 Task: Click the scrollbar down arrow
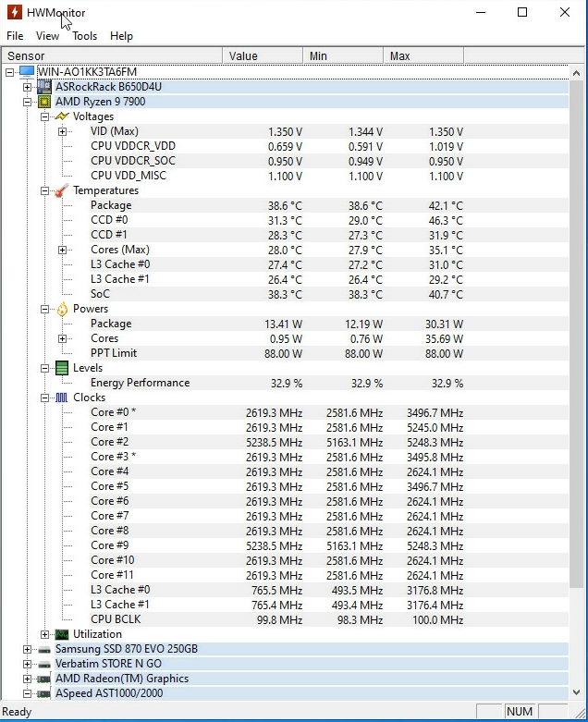(577, 692)
